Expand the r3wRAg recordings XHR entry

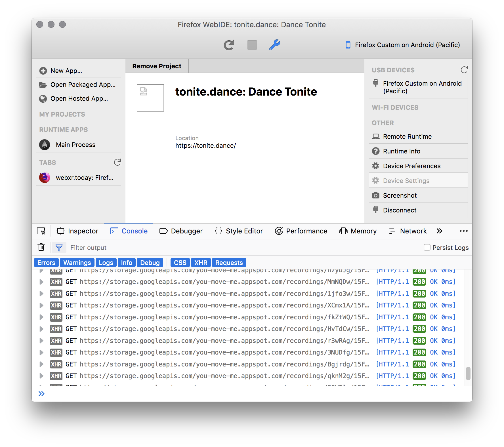(41, 341)
